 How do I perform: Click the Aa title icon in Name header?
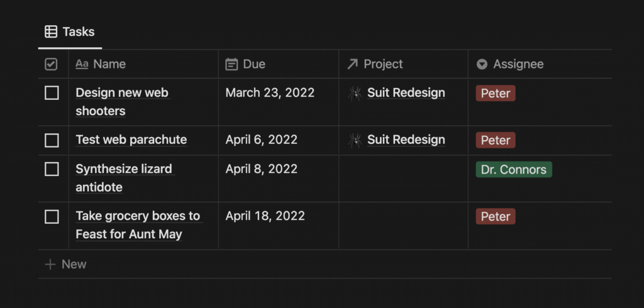[x=82, y=64]
